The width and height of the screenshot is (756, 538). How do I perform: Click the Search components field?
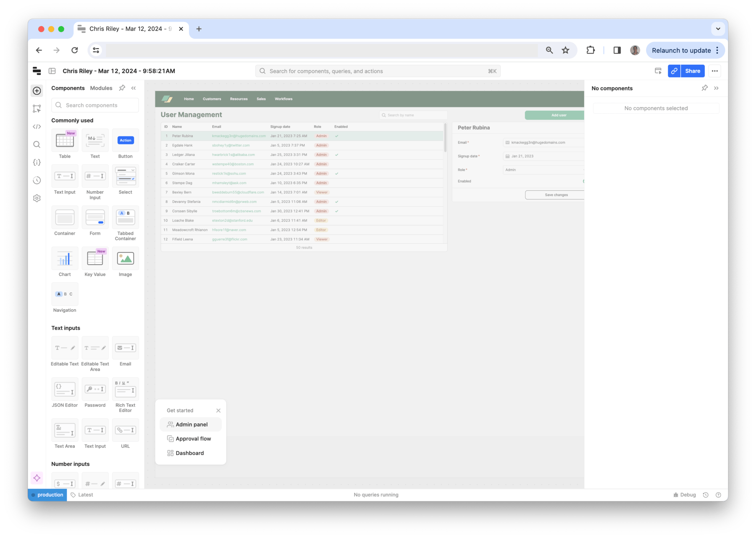click(95, 105)
